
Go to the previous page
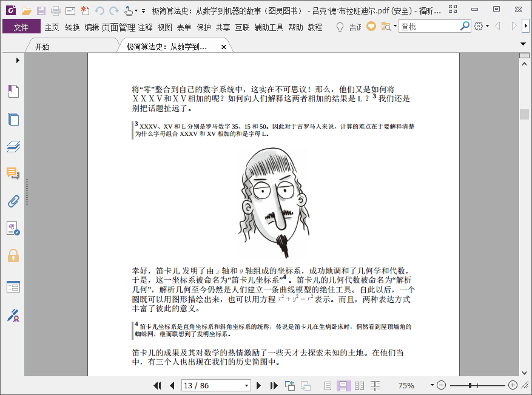[x=172, y=385]
